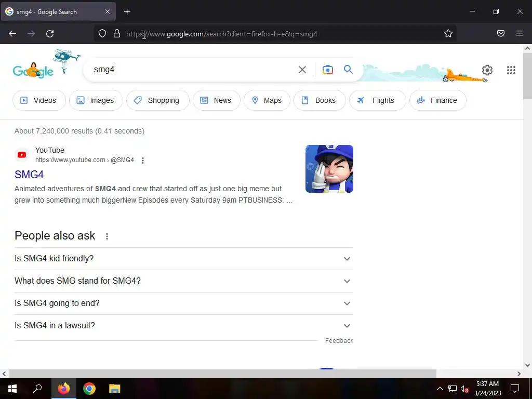Open People also ask options menu

click(x=107, y=236)
